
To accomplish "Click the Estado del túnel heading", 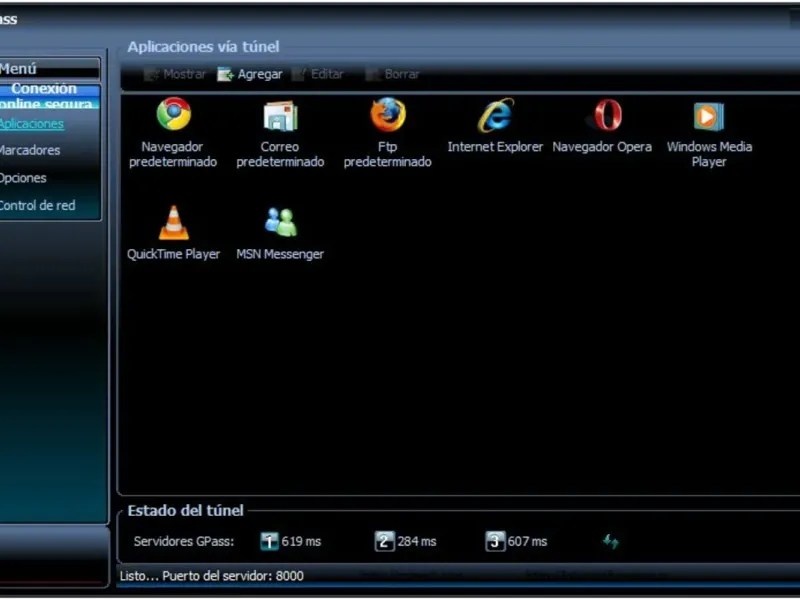I will (x=185, y=511).
